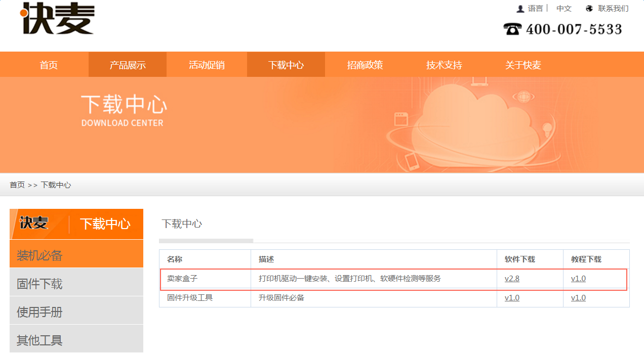Open the 关于快麦 navigation item
The width and height of the screenshot is (644, 356).
click(x=523, y=65)
